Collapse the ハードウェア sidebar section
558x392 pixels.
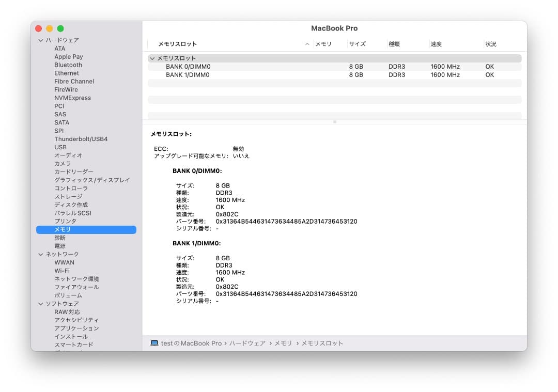(x=40, y=40)
